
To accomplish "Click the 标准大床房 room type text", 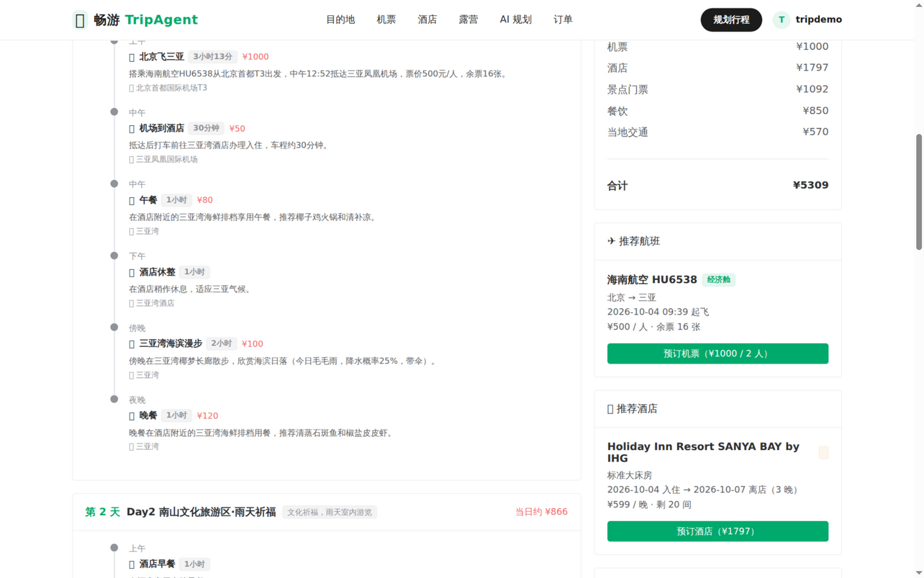I will tap(629, 476).
